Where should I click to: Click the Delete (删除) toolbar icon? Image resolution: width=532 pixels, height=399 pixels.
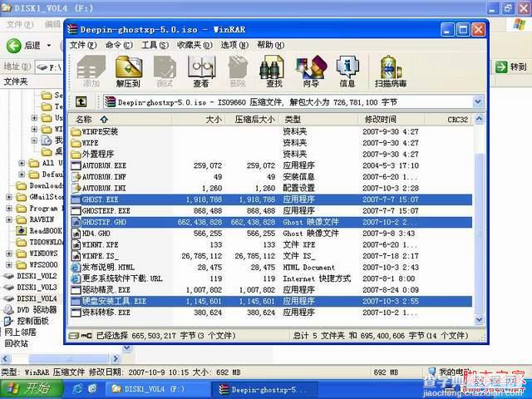coord(238,71)
